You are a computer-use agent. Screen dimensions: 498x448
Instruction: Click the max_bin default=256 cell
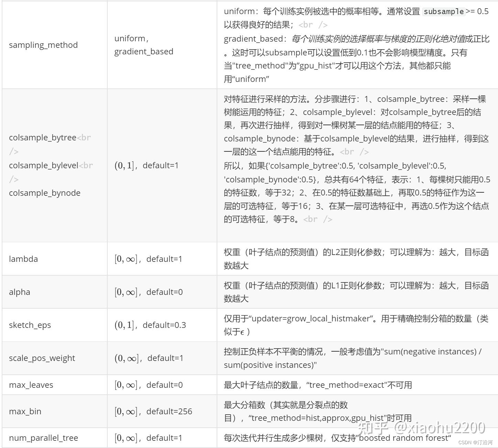162,411
